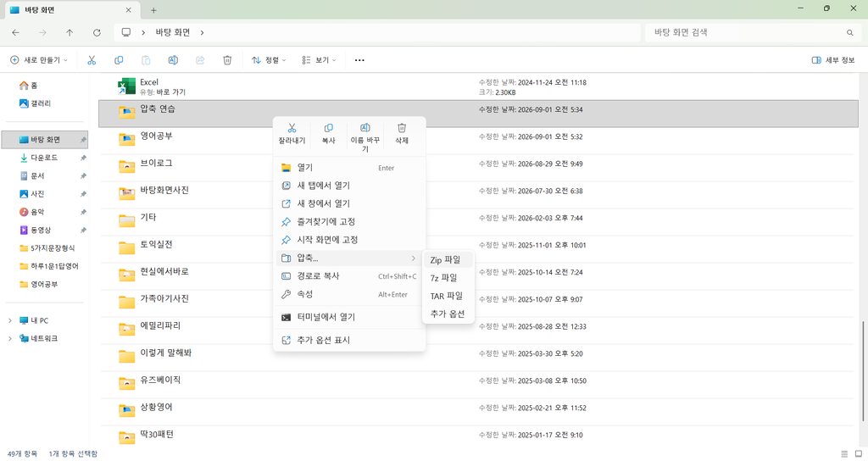This screenshot has width=868, height=461.
Task: Open a new tab with plus button
Action: click(153, 10)
